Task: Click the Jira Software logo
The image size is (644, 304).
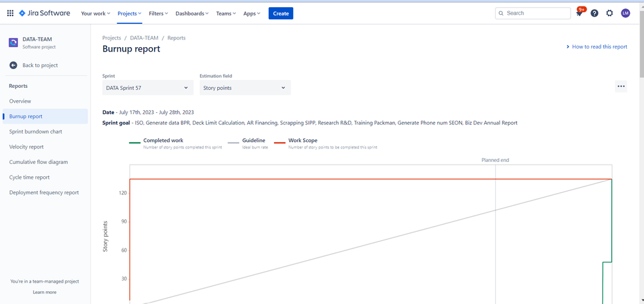Action: tap(44, 13)
